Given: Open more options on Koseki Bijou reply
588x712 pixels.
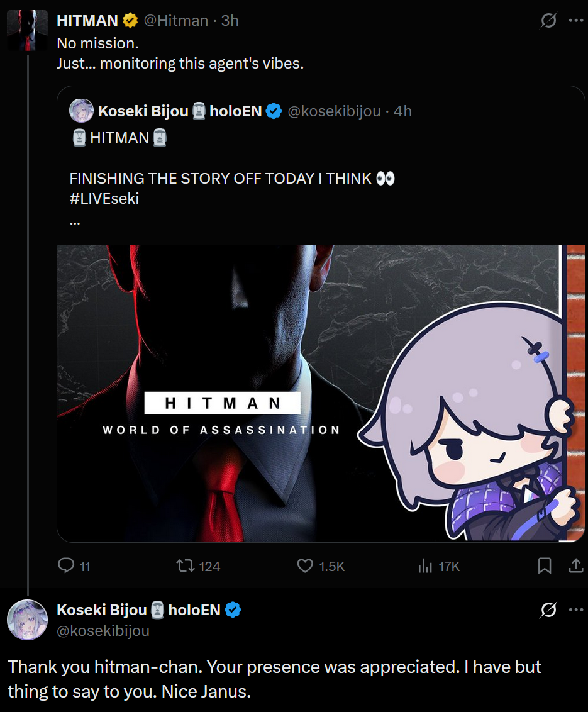Looking at the screenshot, I should point(576,609).
